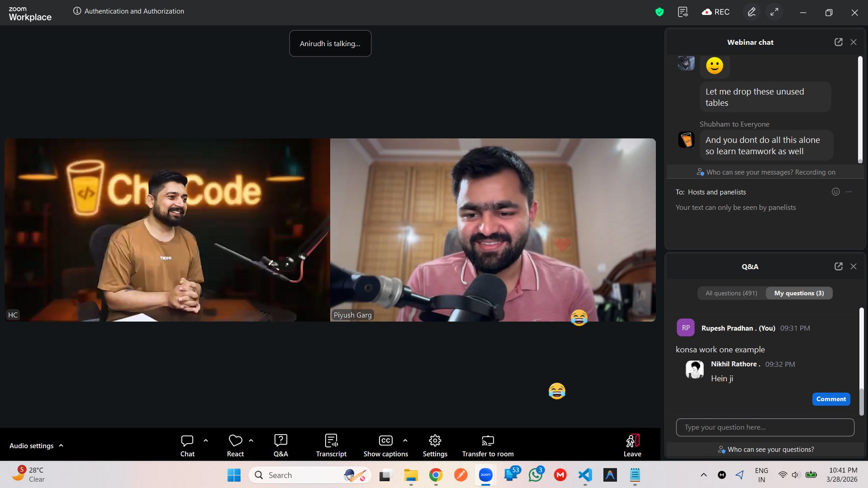Open meeting Settings gear

(x=435, y=445)
